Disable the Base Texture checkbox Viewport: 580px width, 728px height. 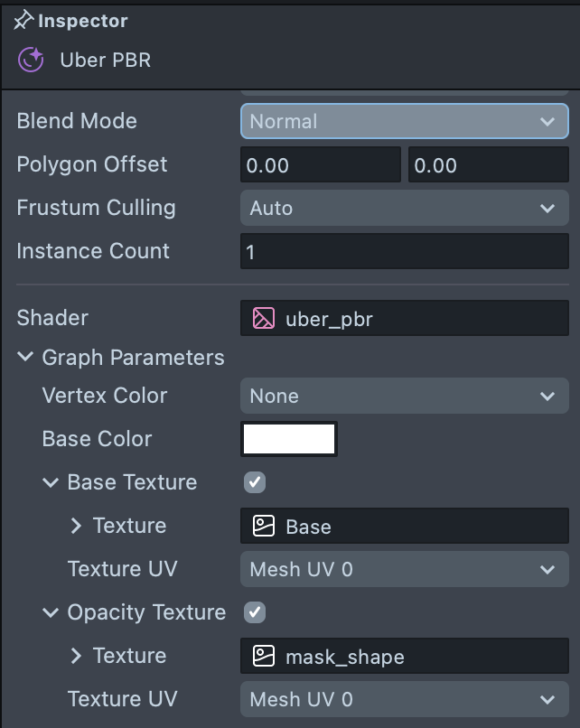(x=255, y=482)
